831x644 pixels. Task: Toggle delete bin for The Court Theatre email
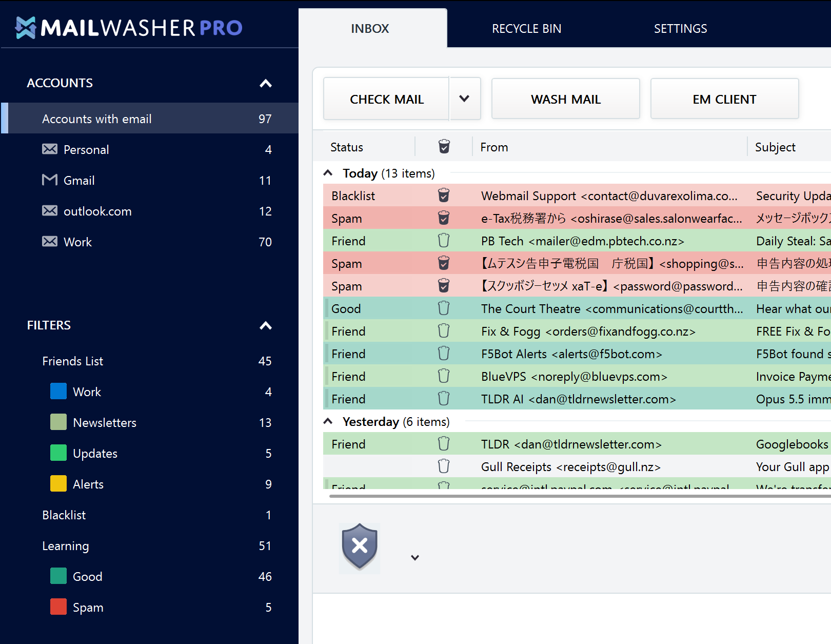[x=444, y=308]
